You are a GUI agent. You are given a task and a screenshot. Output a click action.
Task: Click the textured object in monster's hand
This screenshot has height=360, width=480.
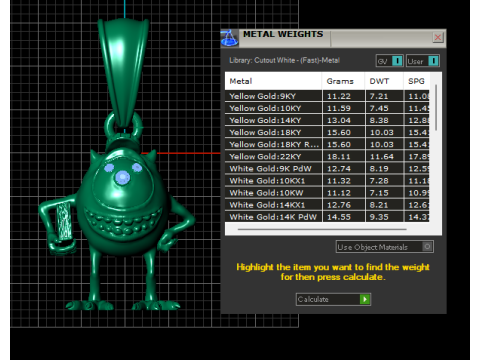[64, 221]
